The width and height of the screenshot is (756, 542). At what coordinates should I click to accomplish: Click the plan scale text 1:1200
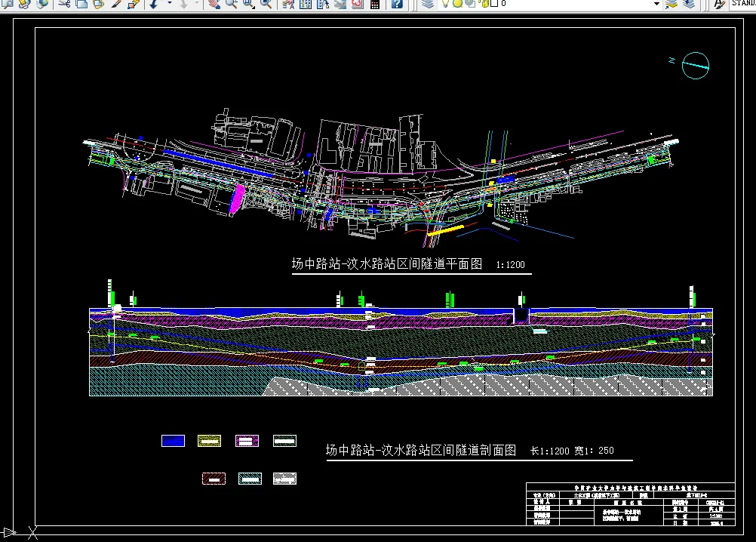pyautogui.click(x=511, y=265)
